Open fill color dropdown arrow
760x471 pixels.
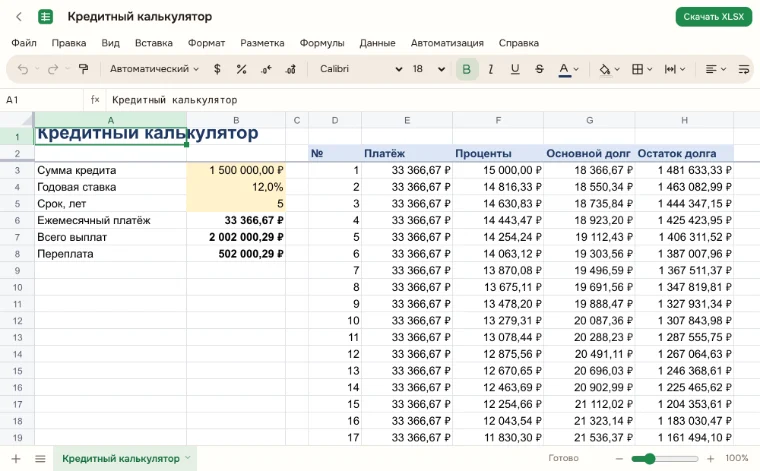[617, 69]
